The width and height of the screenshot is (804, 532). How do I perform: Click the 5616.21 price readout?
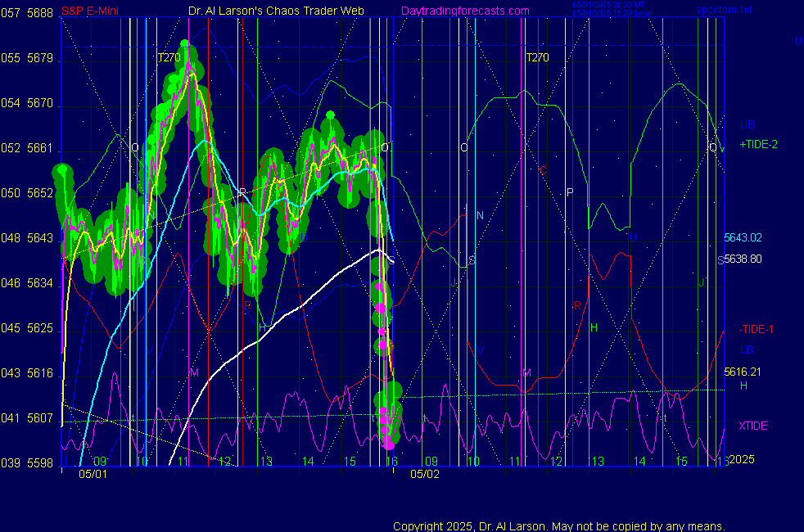coord(743,372)
